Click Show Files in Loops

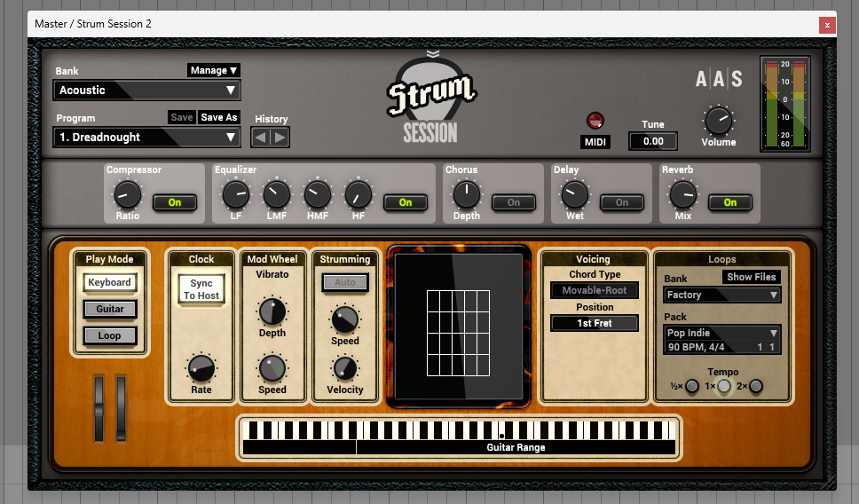point(751,277)
